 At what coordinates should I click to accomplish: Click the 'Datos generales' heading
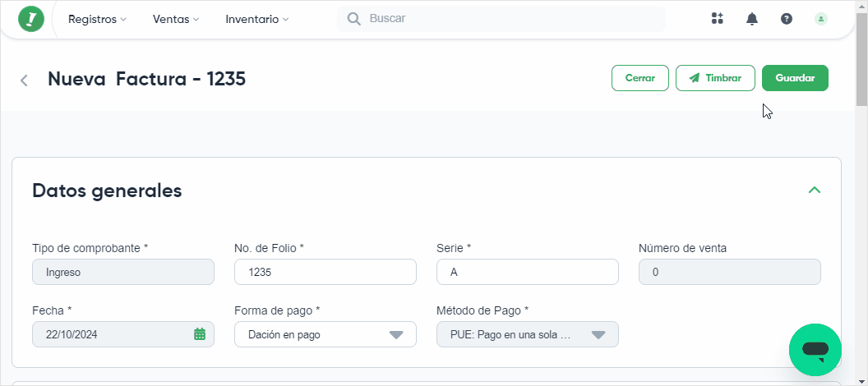tap(107, 191)
